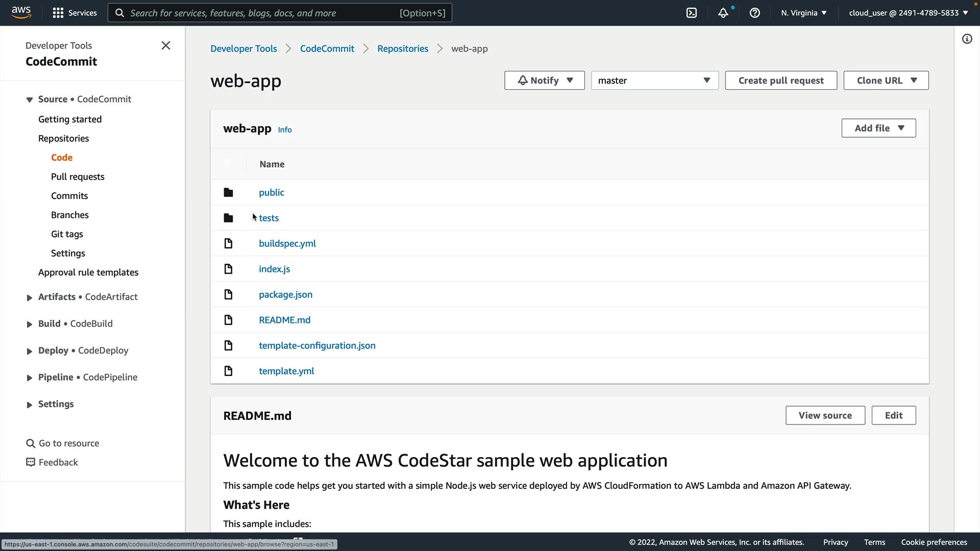Click the folder icon beside public
This screenshot has width=980, height=551.
228,192
